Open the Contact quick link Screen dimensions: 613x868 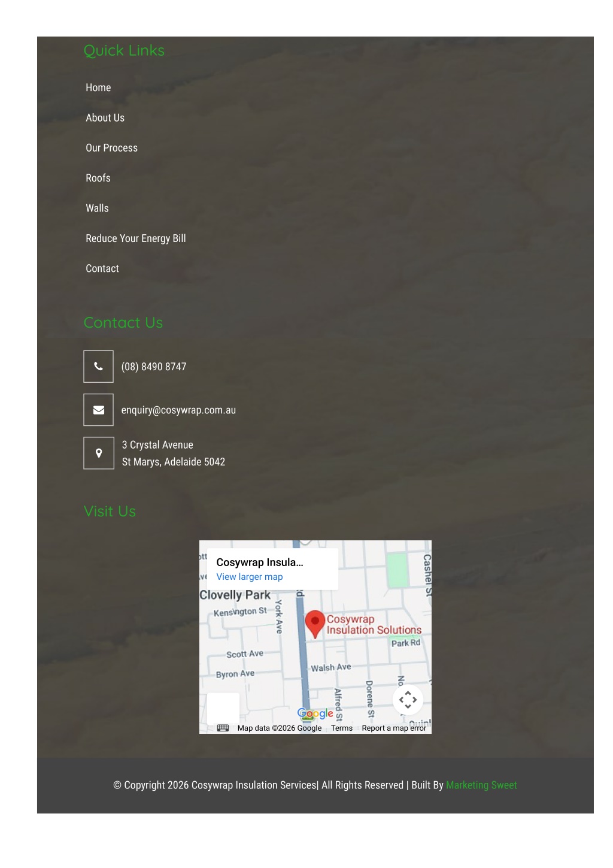[102, 268]
